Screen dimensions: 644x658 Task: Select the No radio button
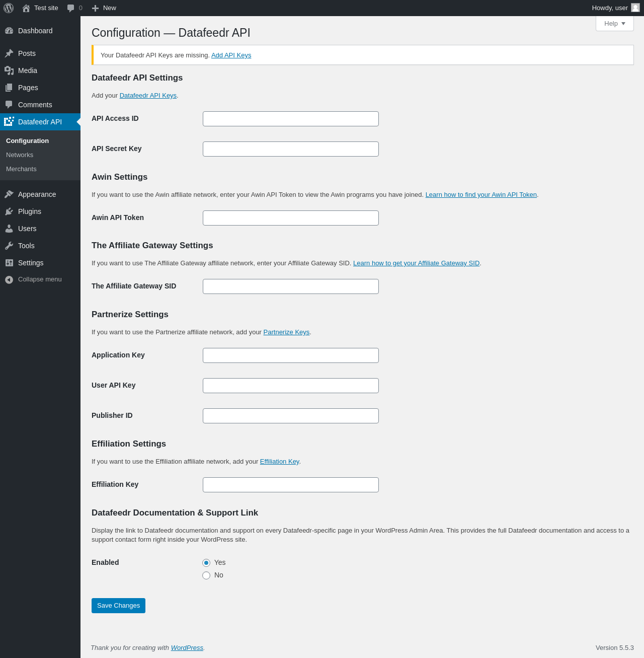click(x=206, y=575)
